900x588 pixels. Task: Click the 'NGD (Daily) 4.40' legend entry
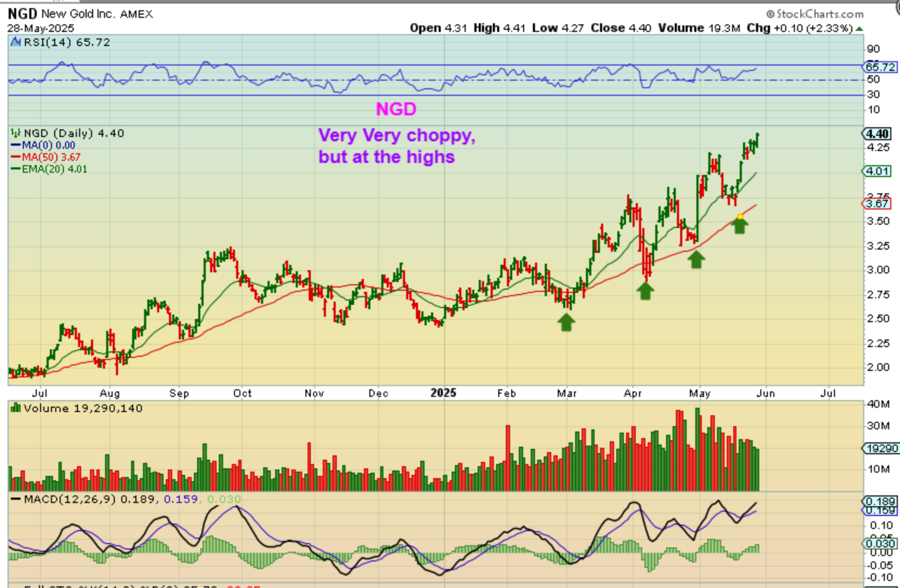click(74, 133)
